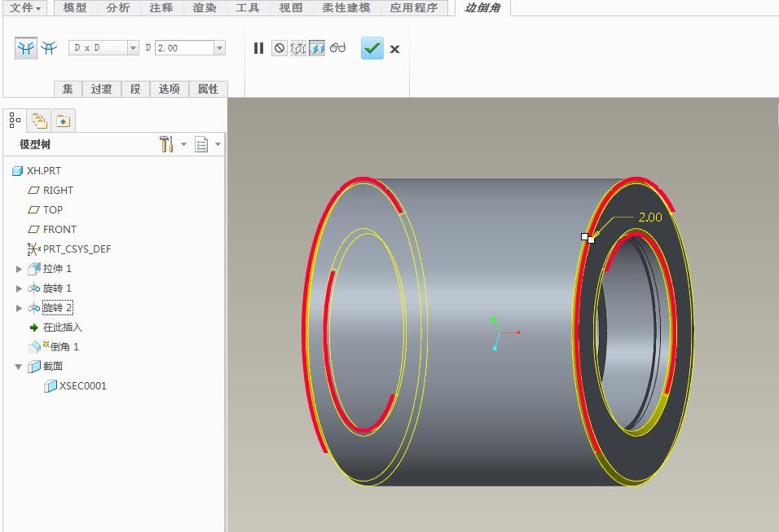Viewport: 779px width, 532px height.
Task: Open the favorites navigator tab icon
Action: coord(63,121)
